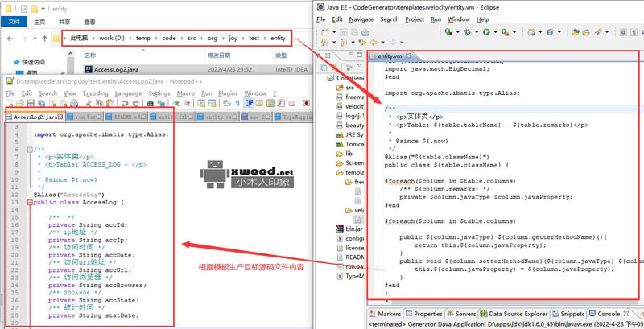Collapse class fold at line 13
This screenshot has width=644, height=329.
click(30, 203)
